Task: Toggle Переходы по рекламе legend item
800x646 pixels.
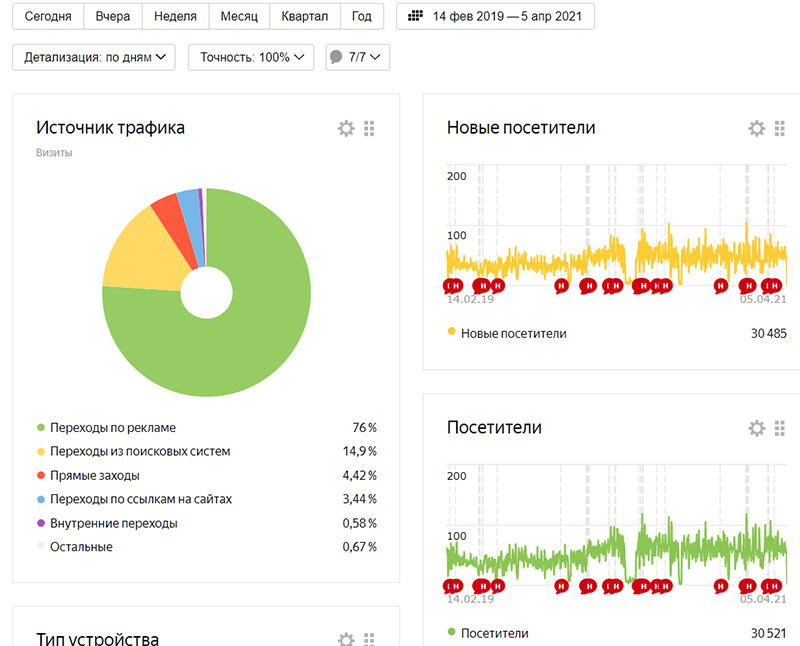Action: click(112, 427)
